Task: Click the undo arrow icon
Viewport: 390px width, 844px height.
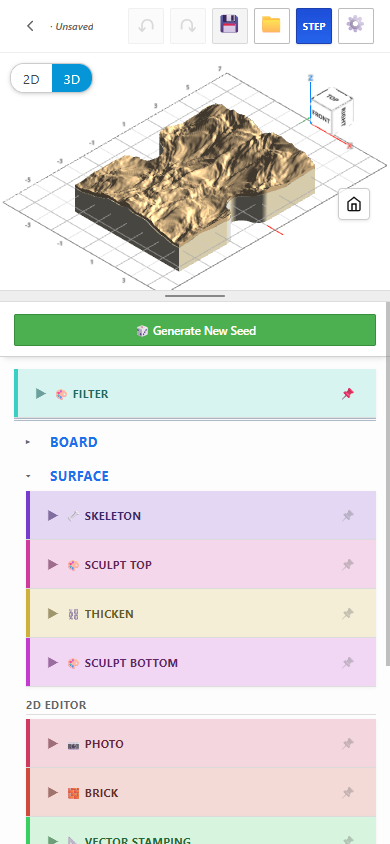Action: (146, 26)
